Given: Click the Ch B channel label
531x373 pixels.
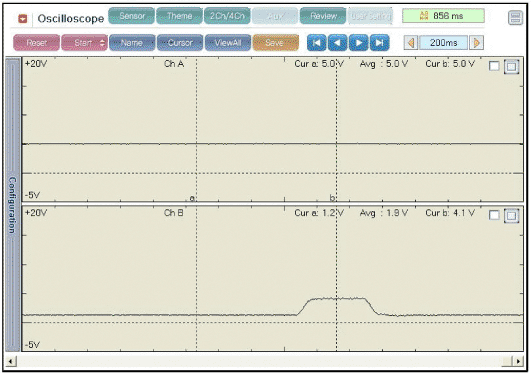Looking at the screenshot, I should (x=174, y=213).
